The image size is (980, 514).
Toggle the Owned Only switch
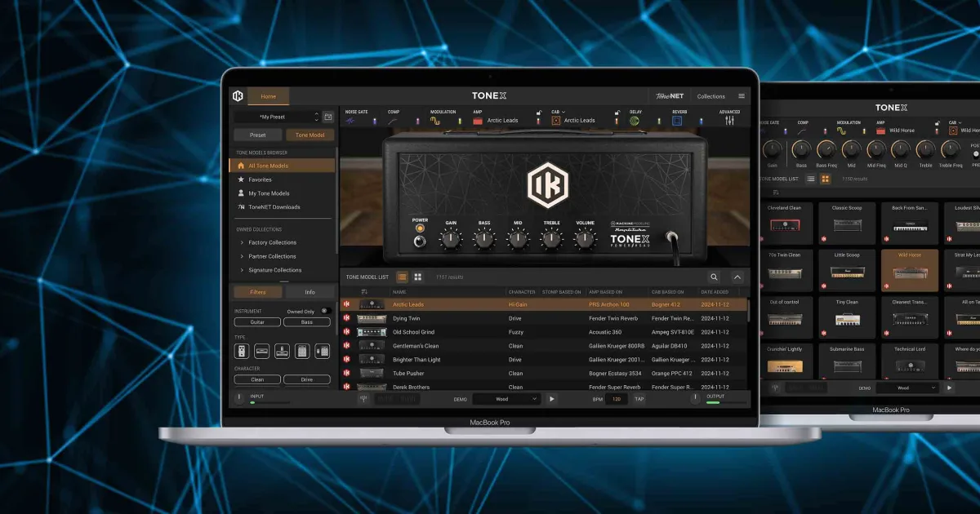pyautogui.click(x=324, y=311)
